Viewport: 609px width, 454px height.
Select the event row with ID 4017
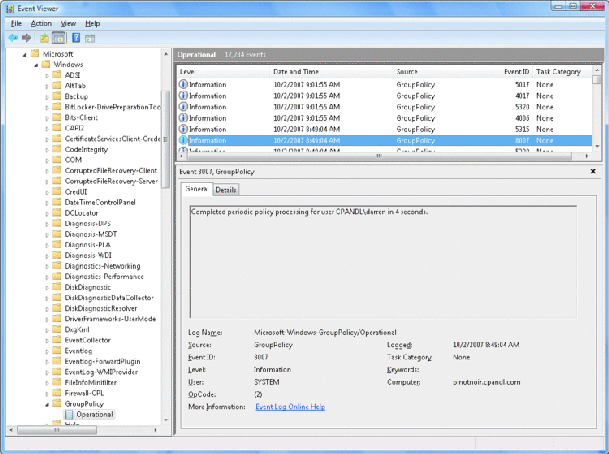[385, 96]
